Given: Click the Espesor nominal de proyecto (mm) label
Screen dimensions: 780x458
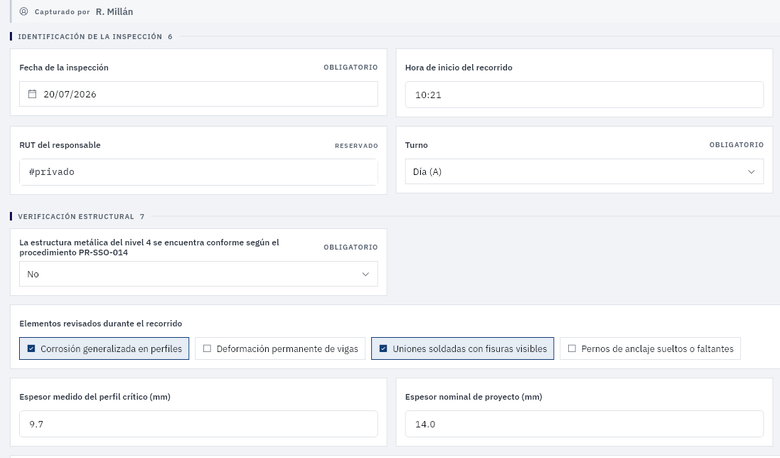Looking at the screenshot, I should [x=474, y=396].
